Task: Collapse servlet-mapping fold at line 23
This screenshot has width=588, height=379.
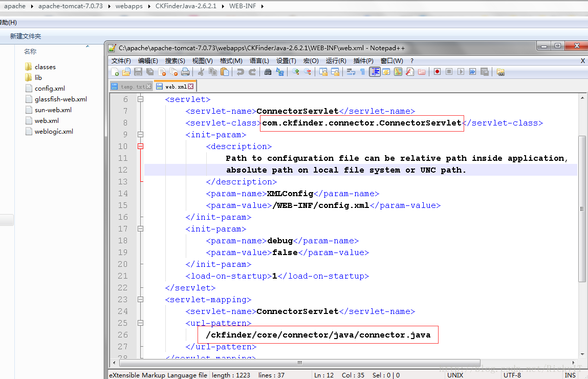Action: click(x=141, y=300)
